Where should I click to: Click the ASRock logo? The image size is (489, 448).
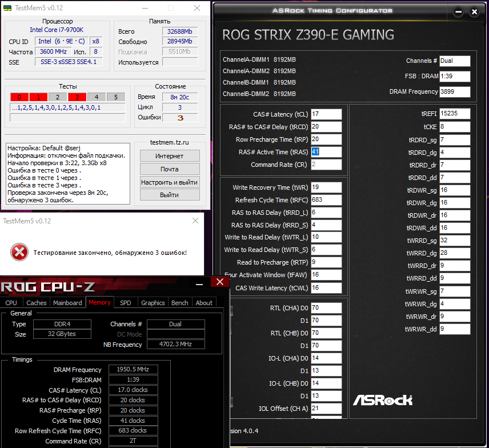(x=383, y=399)
